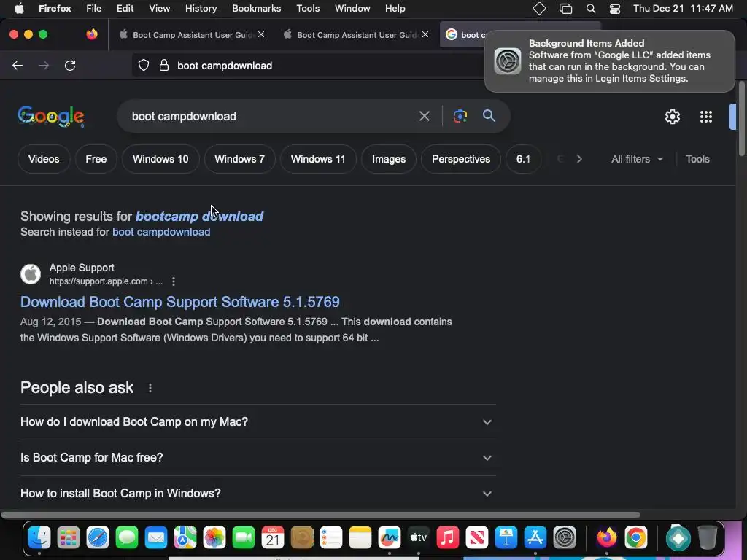Open the All filters dropdown

click(637, 159)
